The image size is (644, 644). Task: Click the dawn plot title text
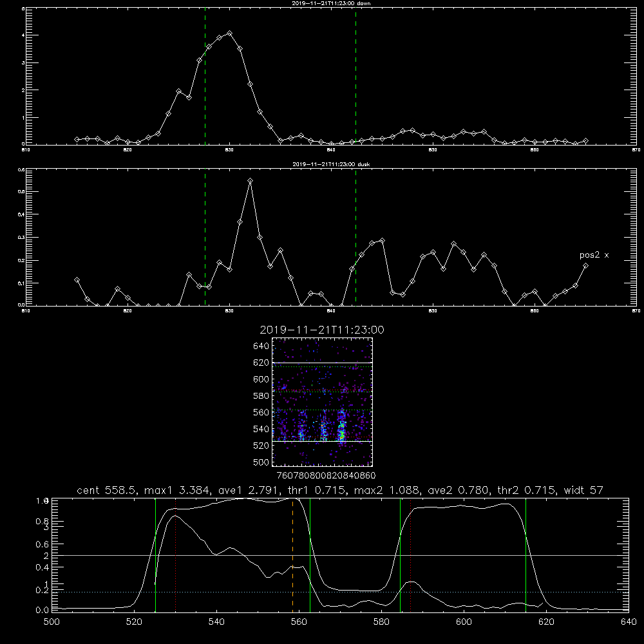331,3
